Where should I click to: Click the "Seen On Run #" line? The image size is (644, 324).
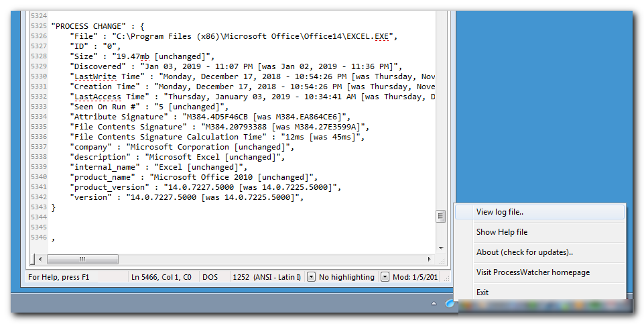click(149, 107)
